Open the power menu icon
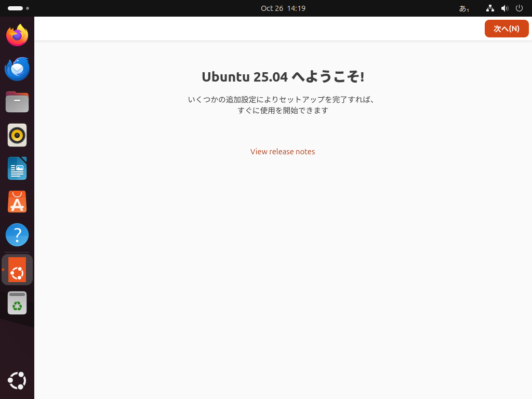Viewport: 532px width, 399px height. coord(519,8)
